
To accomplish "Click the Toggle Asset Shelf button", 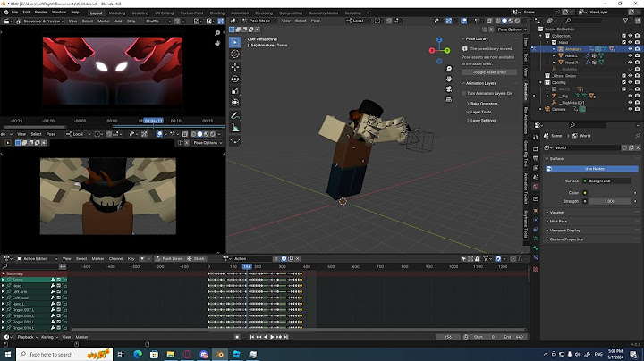I will [x=489, y=72].
